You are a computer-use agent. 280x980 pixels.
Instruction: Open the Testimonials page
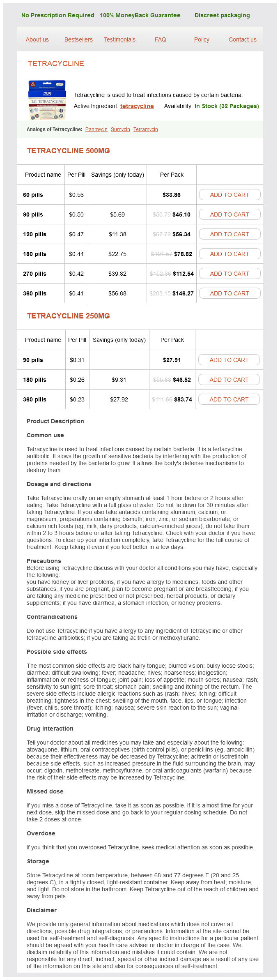tap(119, 39)
